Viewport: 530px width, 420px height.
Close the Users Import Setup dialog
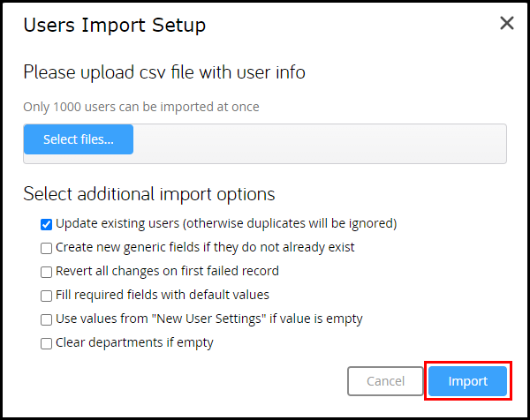tap(507, 23)
